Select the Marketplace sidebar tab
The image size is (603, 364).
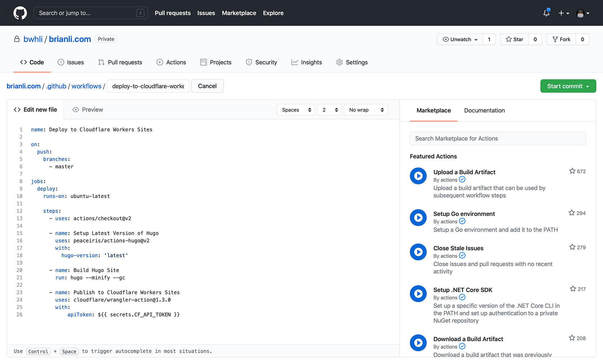pyautogui.click(x=433, y=110)
